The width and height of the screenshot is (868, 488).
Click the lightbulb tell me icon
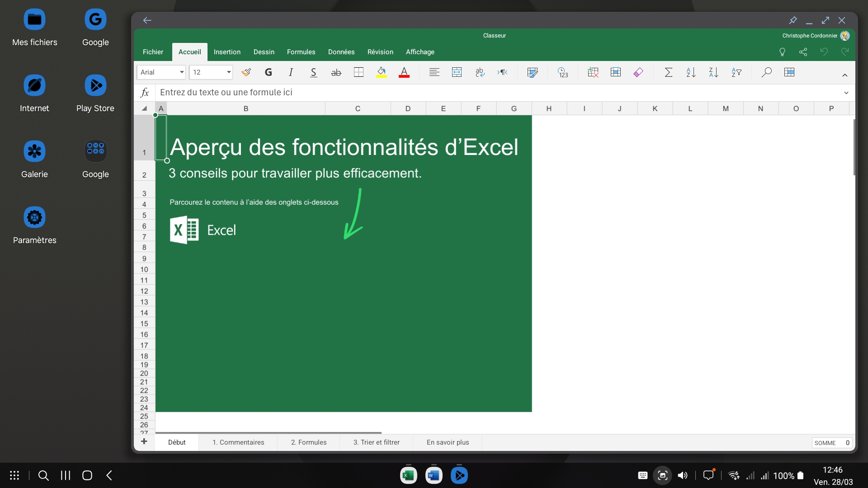point(783,52)
